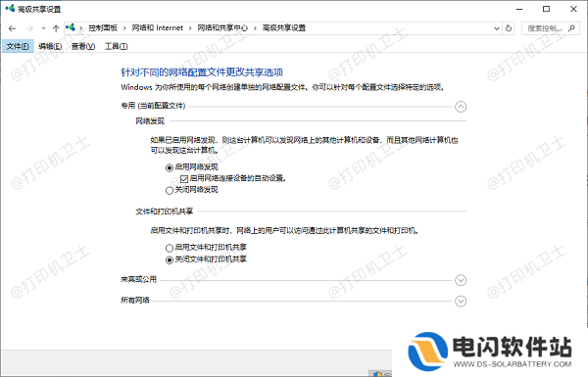Open the 文件(F) menu
Viewport: 588px width, 377px height.
coord(18,46)
